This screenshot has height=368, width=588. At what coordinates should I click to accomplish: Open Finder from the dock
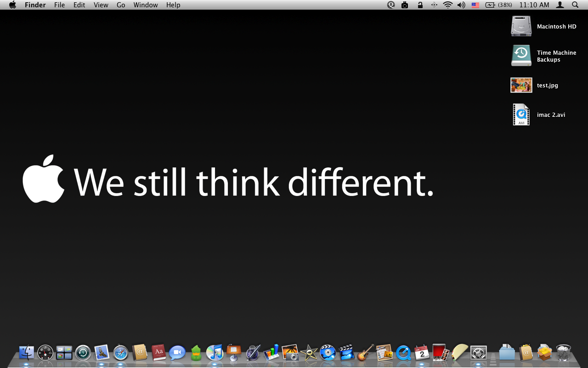27,353
